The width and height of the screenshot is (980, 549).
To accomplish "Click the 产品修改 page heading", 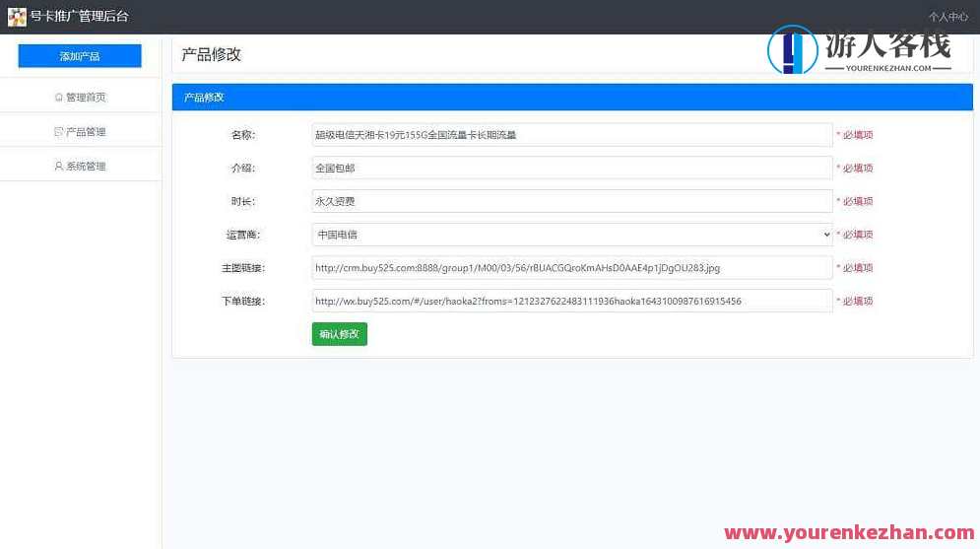I will tap(211, 54).
